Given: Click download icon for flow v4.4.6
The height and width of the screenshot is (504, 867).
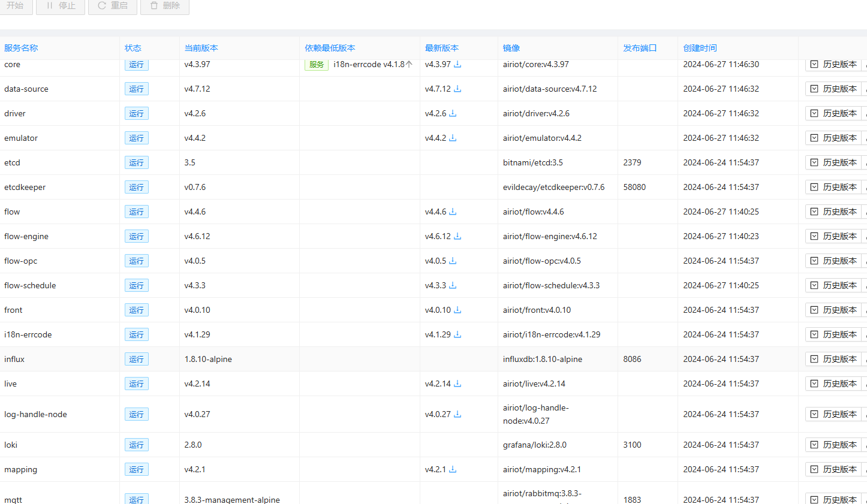Looking at the screenshot, I should [453, 212].
